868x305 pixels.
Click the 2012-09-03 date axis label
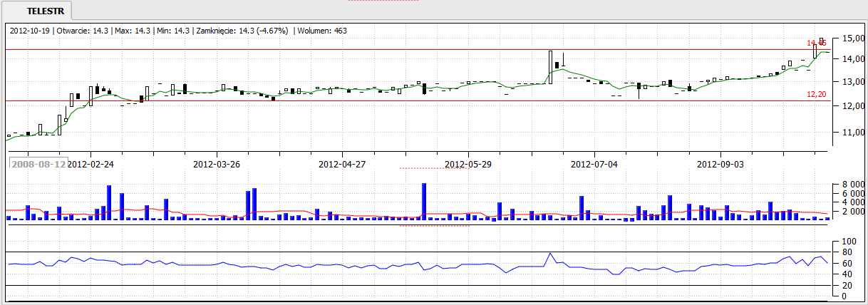click(720, 164)
